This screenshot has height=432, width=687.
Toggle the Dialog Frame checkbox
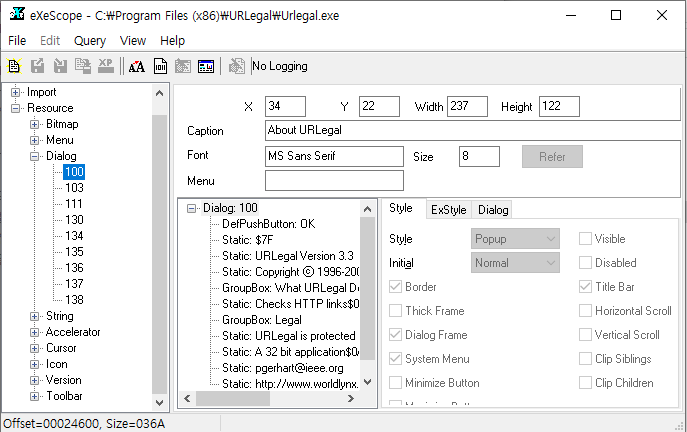395,335
